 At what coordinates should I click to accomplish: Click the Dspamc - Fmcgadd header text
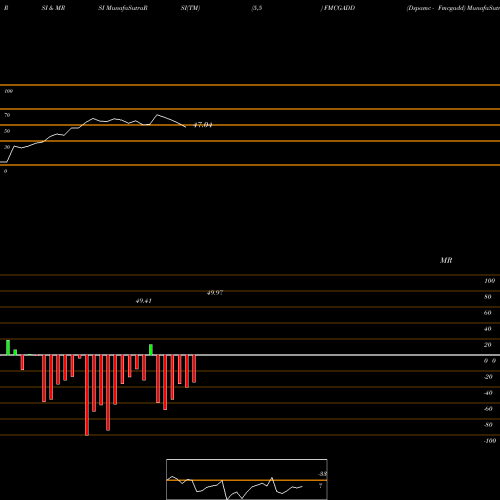click(x=436, y=8)
